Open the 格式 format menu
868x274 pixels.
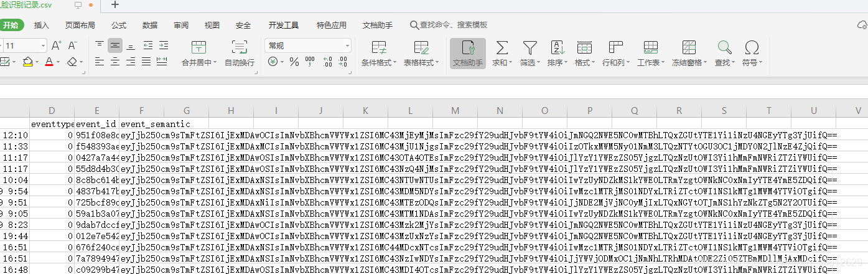click(x=584, y=53)
